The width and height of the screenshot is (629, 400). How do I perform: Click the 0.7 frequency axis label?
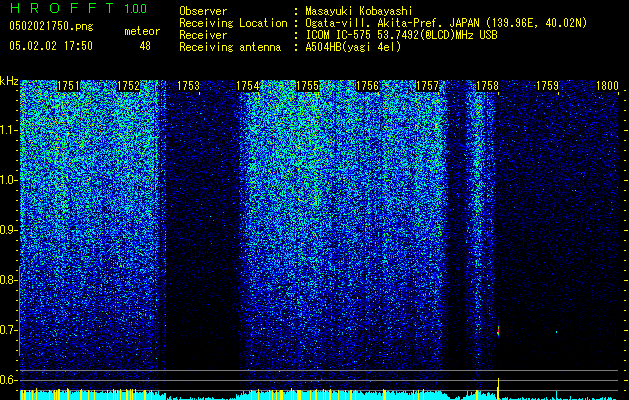tap(8, 330)
